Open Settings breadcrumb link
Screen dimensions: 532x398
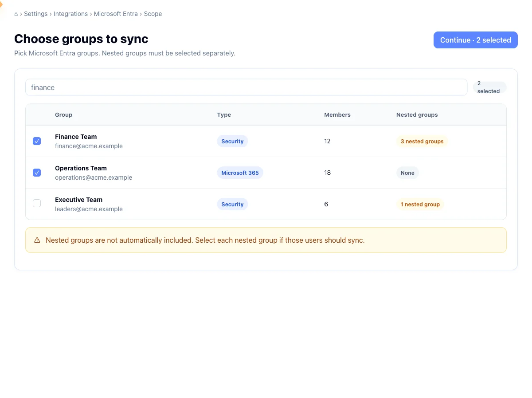pos(35,14)
